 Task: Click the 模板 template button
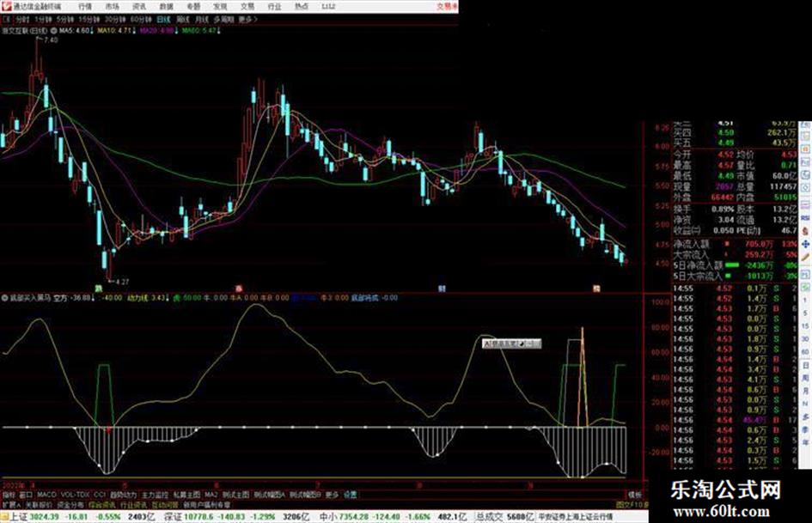[x=635, y=495]
